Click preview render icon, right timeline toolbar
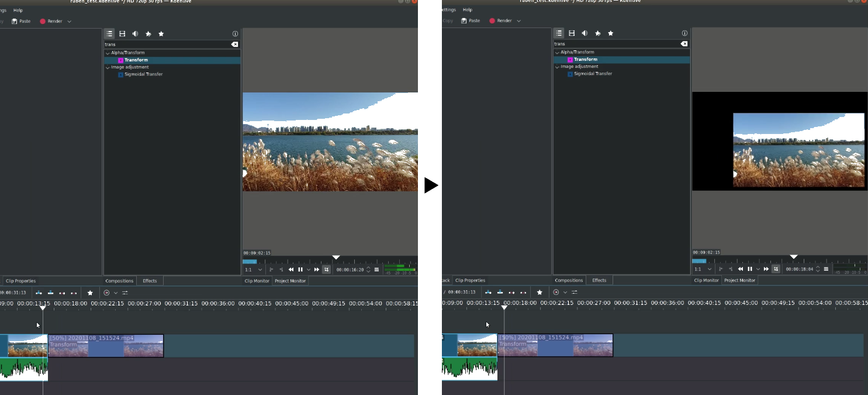Viewport: 868px width, 395px height. tap(556, 292)
